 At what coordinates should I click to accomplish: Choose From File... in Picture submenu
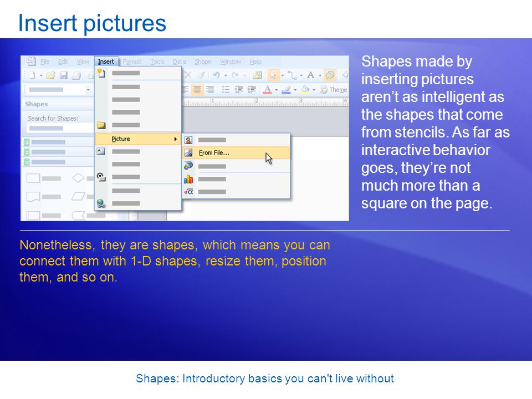pos(236,153)
